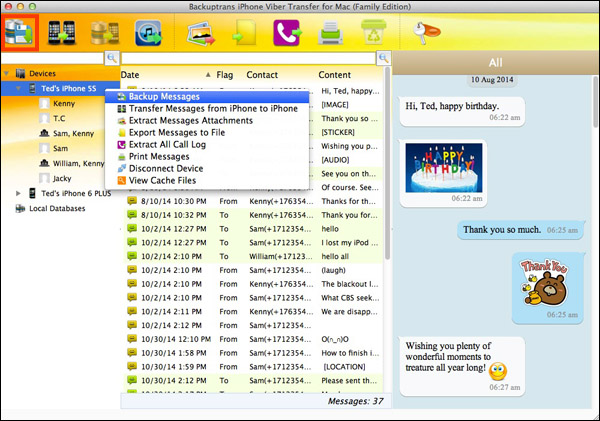Image resolution: width=600 pixels, height=421 pixels.
Task: Click the William, Kenny group chat icon
Action: pyautogui.click(x=44, y=163)
